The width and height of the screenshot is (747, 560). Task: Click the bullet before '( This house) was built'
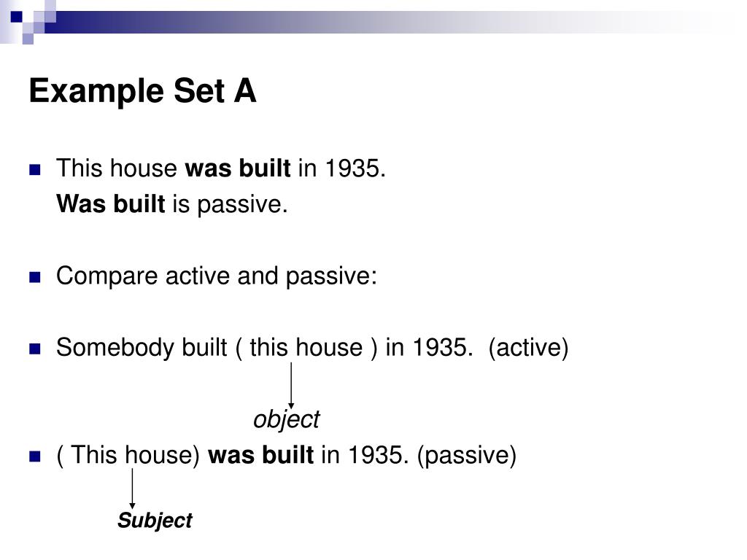click(x=35, y=456)
